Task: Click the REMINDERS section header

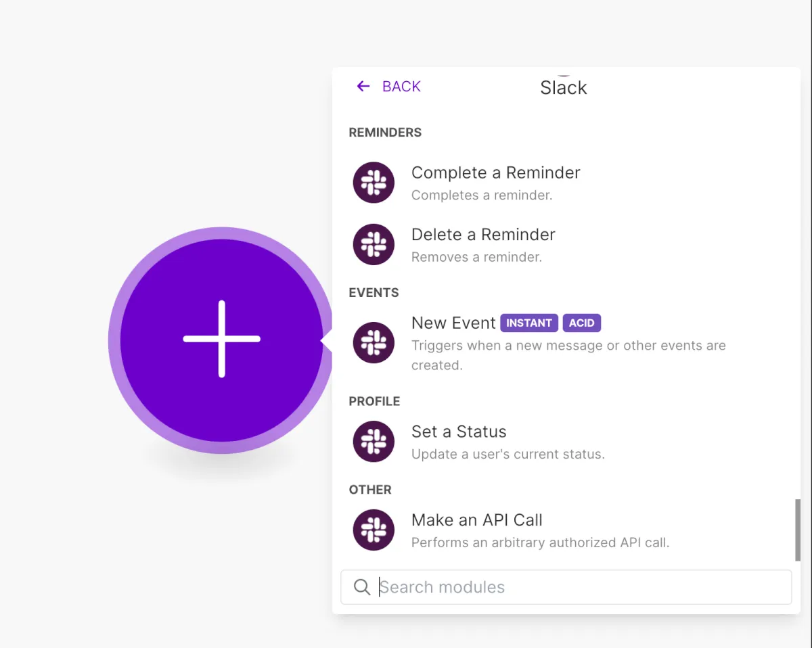Action: (x=385, y=133)
